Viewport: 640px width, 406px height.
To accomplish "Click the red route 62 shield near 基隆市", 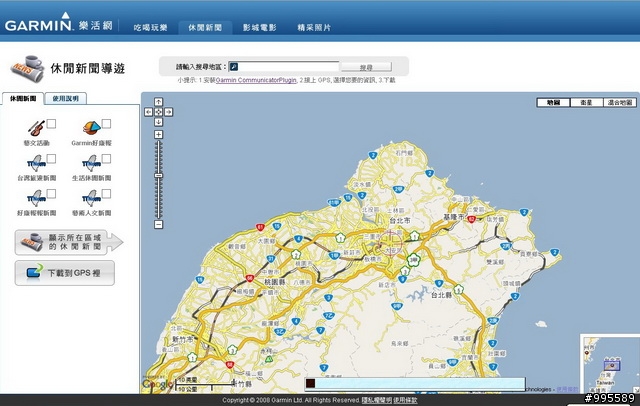I will click(x=471, y=219).
